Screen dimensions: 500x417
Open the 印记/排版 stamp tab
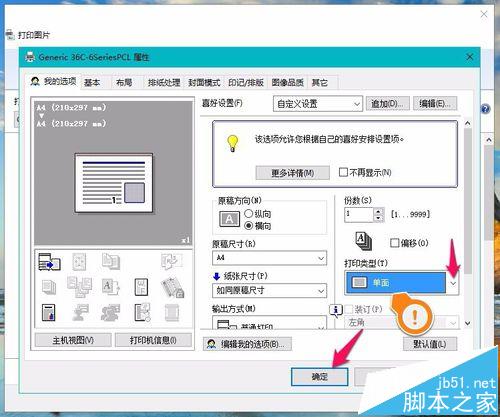pos(246,82)
